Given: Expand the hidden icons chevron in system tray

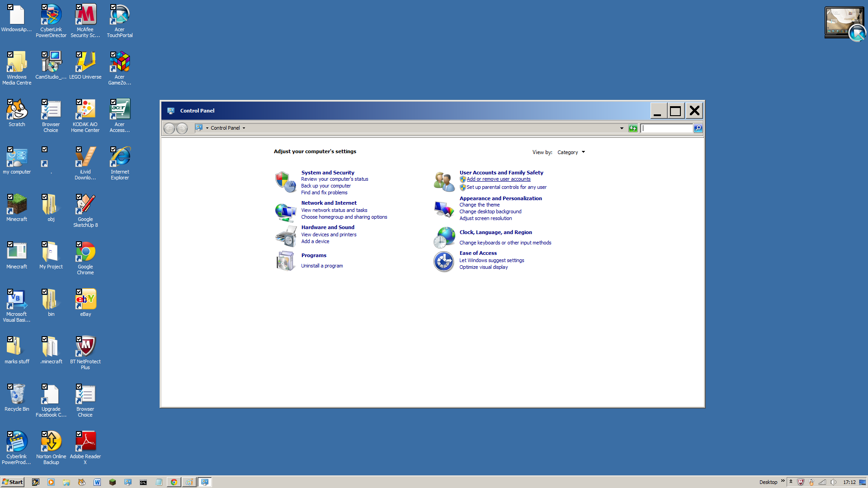Looking at the screenshot, I should (x=791, y=482).
